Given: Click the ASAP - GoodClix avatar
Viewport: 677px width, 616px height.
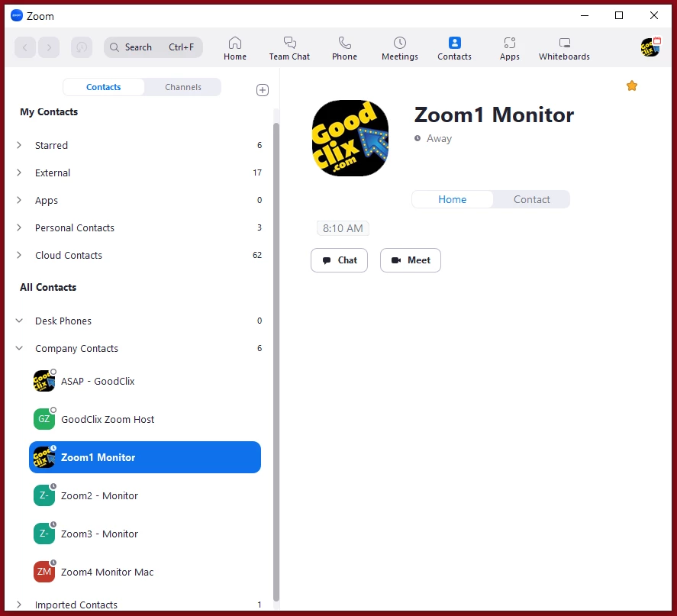Looking at the screenshot, I should click(x=44, y=381).
